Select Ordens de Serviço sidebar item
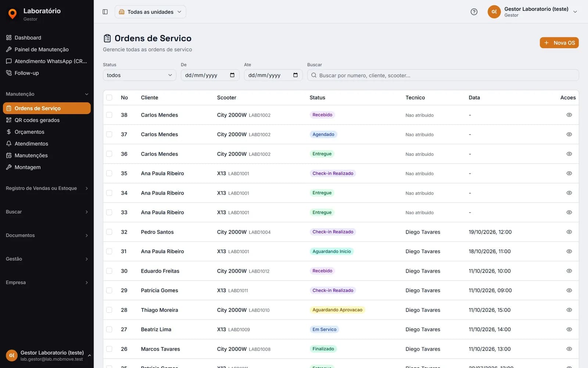 point(47,108)
